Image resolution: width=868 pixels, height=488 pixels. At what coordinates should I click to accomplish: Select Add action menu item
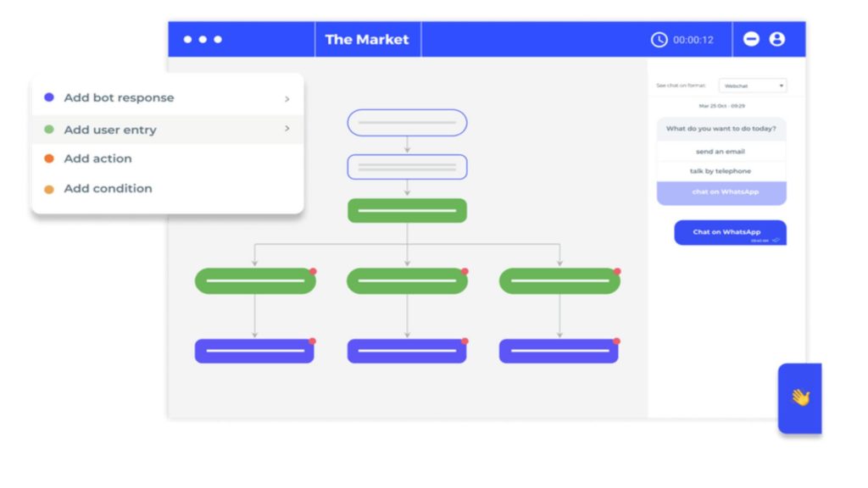(x=97, y=158)
